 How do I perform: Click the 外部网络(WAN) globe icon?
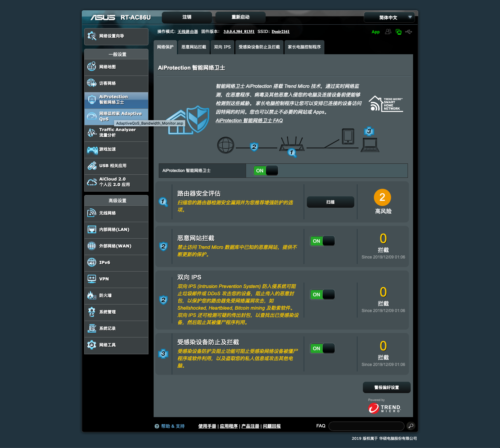pos(92,246)
